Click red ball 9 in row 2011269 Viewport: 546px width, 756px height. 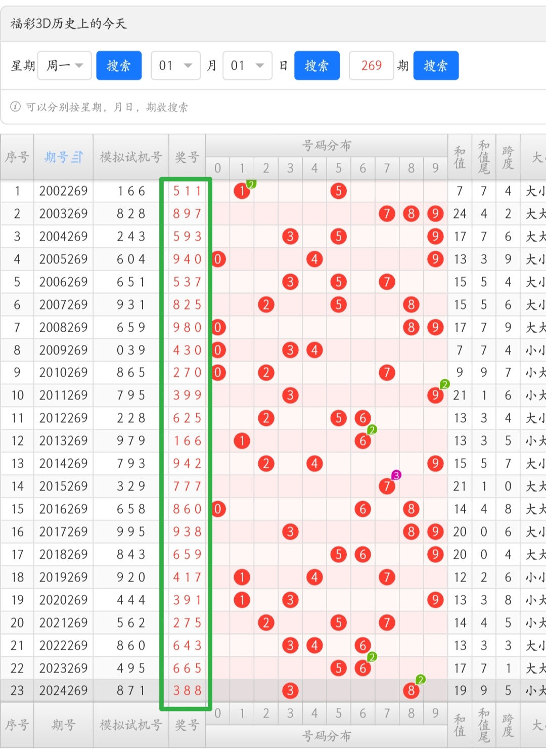[x=435, y=395]
